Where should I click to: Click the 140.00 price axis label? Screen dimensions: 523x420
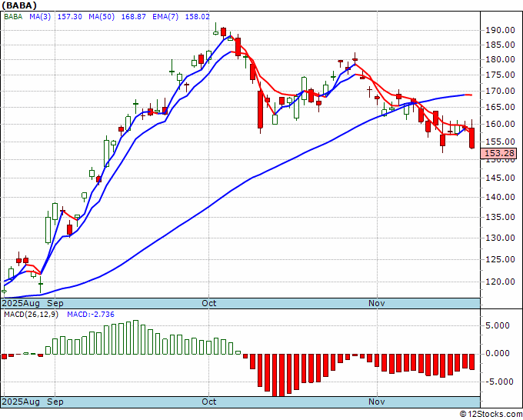coord(501,197)
